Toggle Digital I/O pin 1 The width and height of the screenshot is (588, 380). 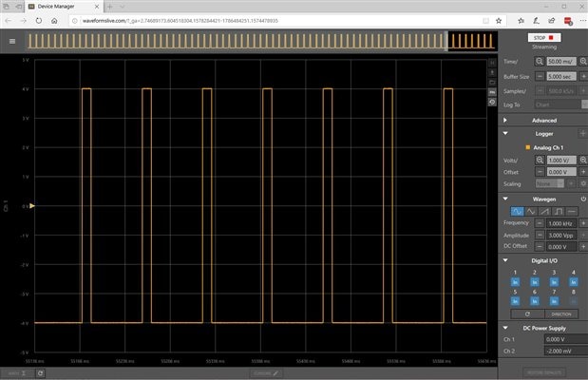[x=516, y=282]
